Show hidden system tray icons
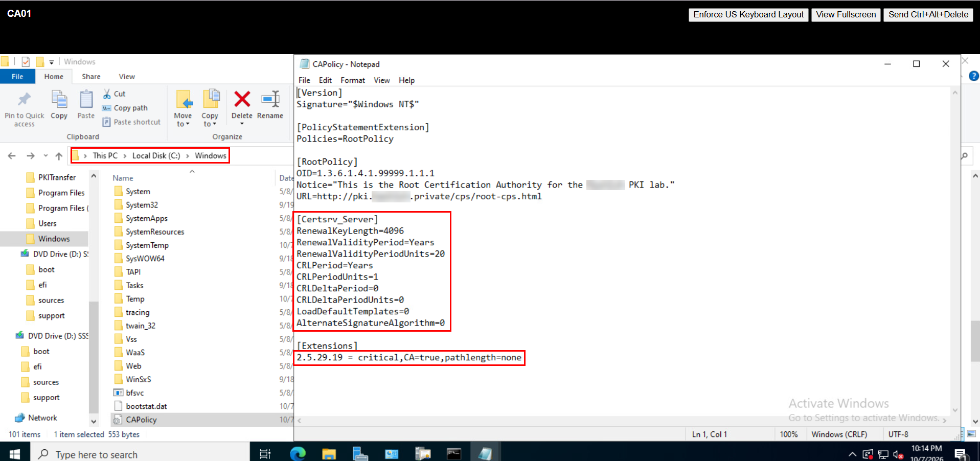The image size is (980, 461). coord(852,454)
